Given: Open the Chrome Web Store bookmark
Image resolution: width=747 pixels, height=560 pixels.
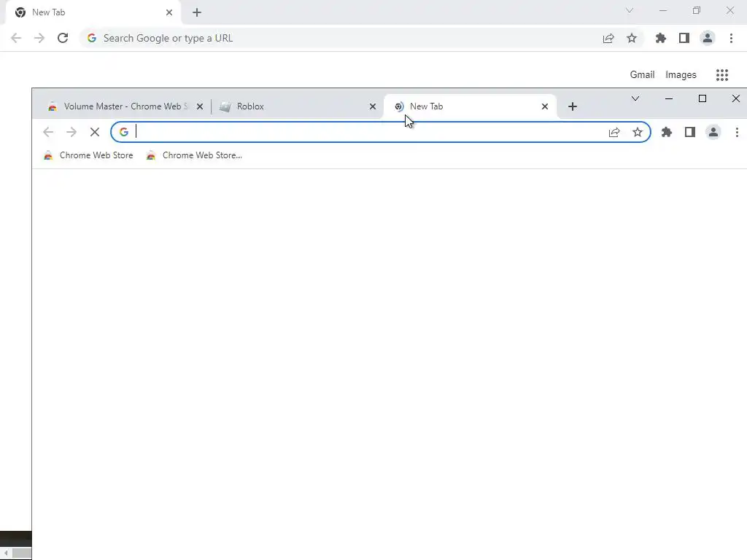Looking at the screenshot, I should [x=88, y=155].
